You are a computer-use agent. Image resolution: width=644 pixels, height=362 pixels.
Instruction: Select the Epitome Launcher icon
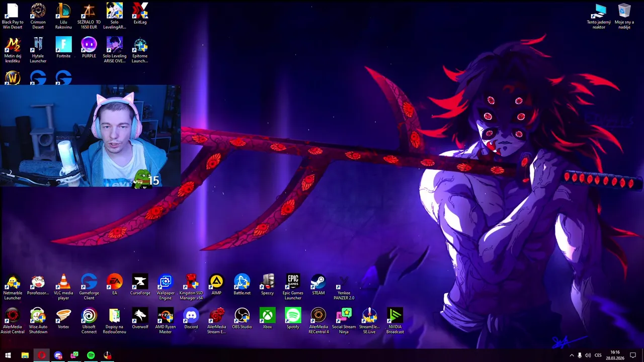(x=140, y=50)
